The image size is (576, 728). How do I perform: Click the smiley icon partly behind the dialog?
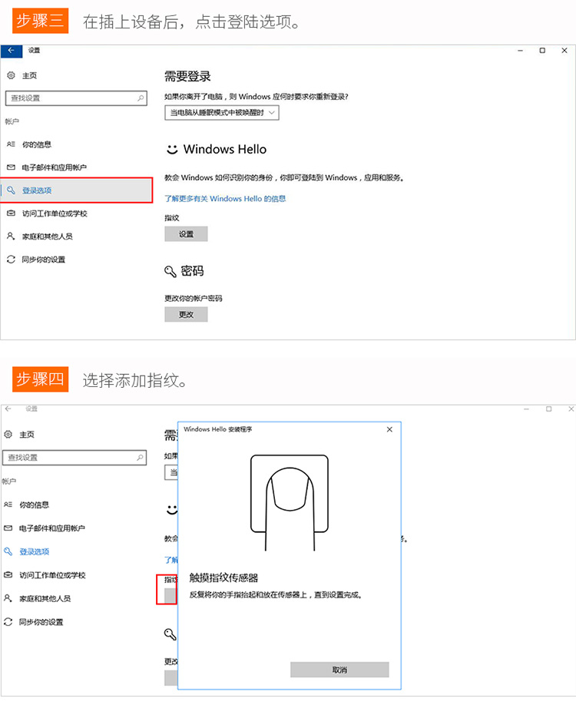(172, 510)
